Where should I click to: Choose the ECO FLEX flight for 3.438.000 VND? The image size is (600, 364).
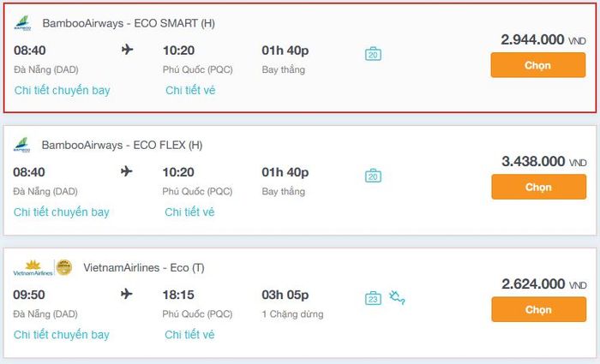[x=537, y=187]
